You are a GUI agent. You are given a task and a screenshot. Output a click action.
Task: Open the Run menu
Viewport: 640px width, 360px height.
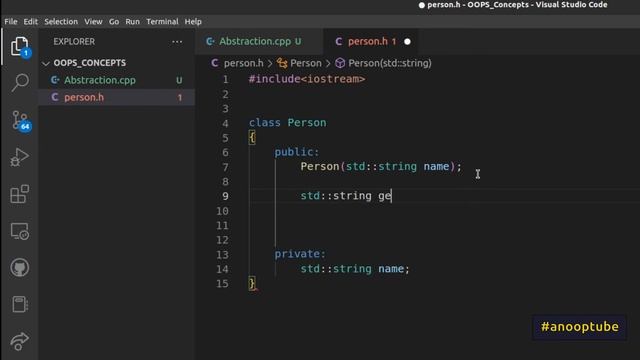[x=132, y=22]
